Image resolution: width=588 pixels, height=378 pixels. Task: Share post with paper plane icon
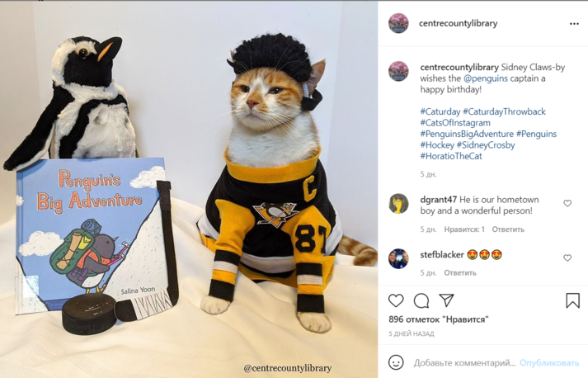point(447,300)
